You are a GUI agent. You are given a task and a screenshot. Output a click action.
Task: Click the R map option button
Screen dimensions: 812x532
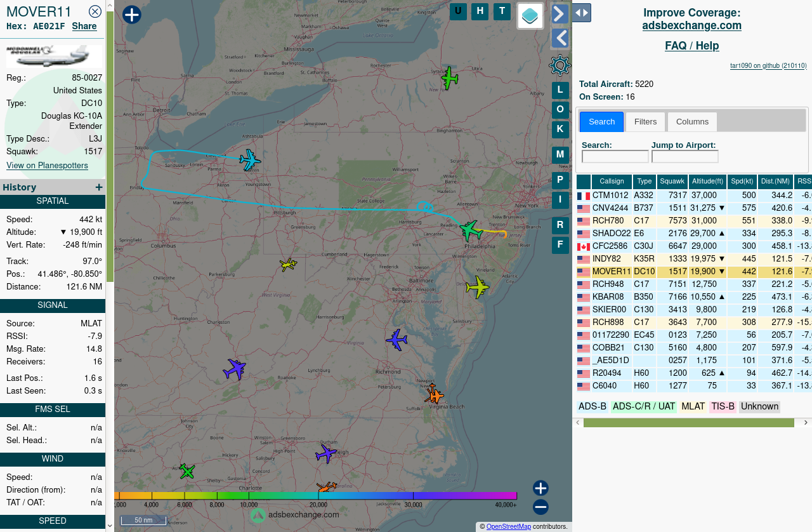point(560,225)
